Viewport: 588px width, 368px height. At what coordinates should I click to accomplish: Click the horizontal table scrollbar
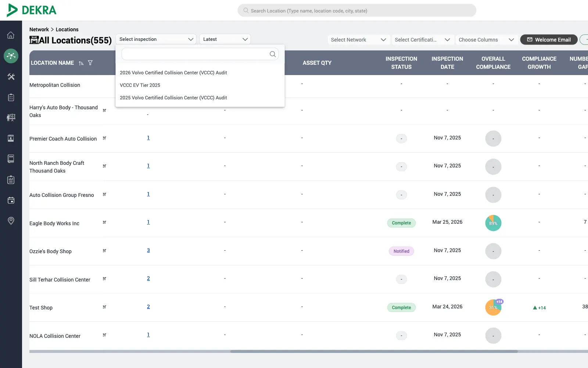(374, 351)
